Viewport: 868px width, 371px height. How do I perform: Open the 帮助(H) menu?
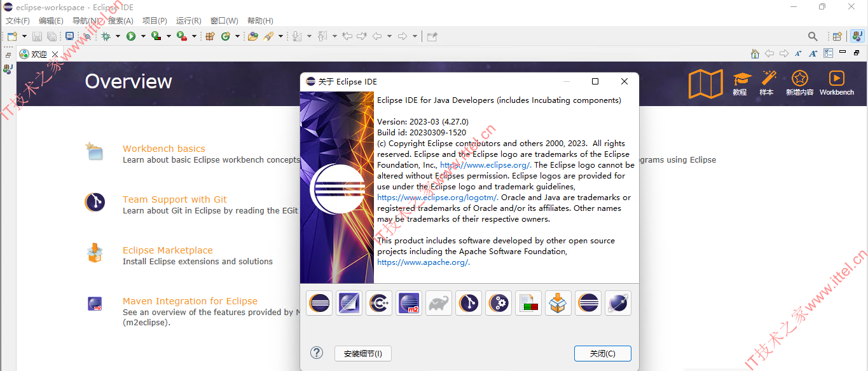coord(260,21)
